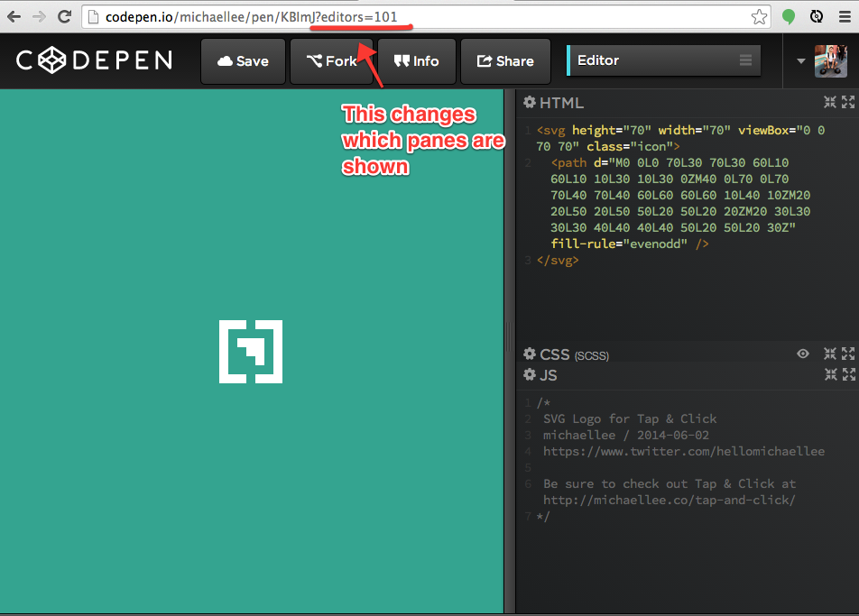Click the green extension icon in the browser toolbar

[x=789, y=17]
